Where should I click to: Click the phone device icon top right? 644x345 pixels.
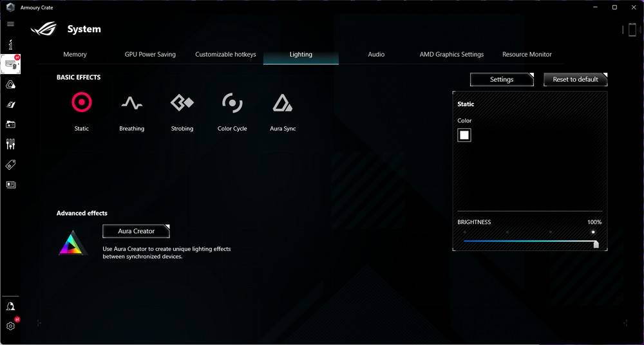pos(632,30)
